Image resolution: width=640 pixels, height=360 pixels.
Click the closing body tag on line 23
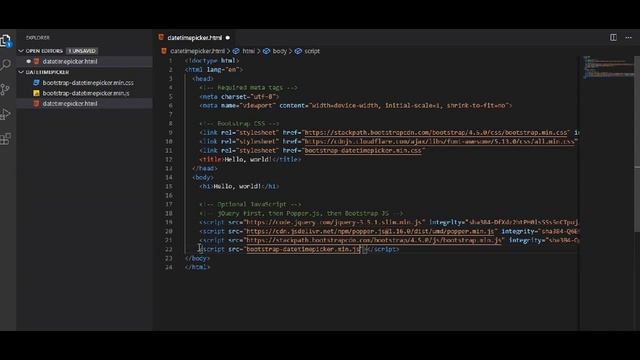[x=198, y=258]
